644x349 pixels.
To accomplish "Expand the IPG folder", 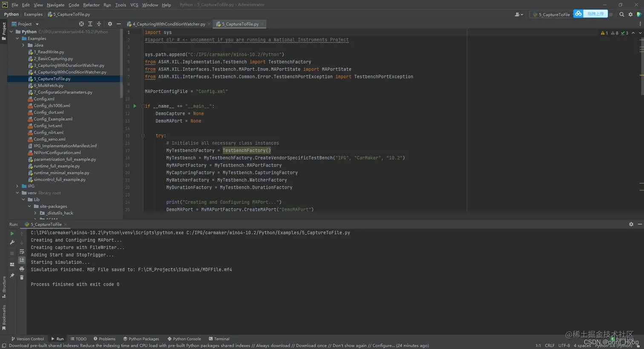I will (17, 186).
